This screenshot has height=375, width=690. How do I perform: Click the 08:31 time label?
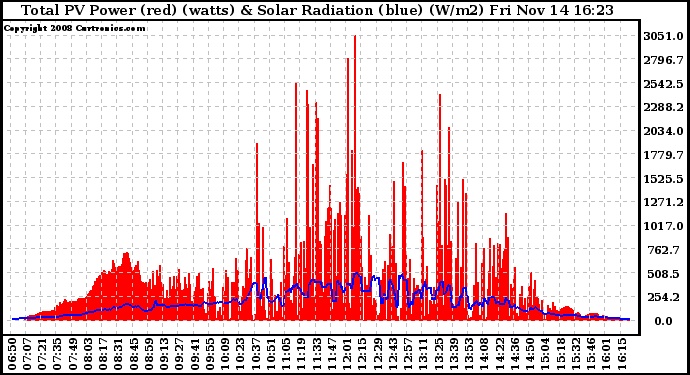[119, 354]
